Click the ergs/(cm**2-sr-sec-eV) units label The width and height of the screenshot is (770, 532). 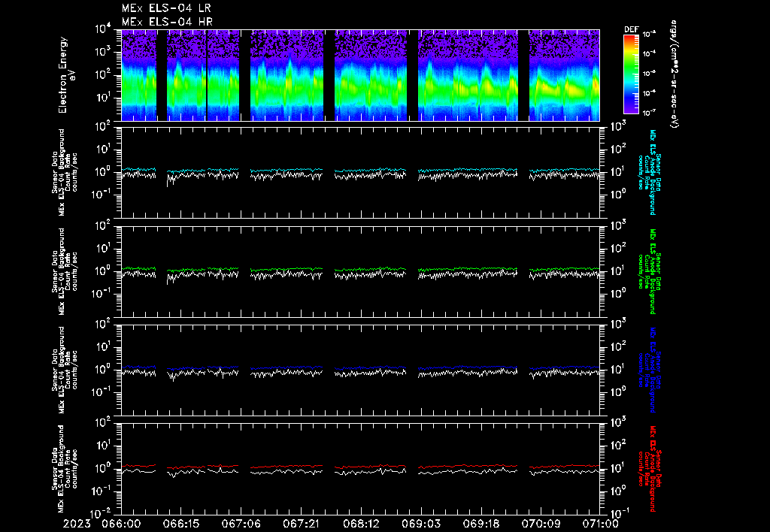click(x=675, y=74)
